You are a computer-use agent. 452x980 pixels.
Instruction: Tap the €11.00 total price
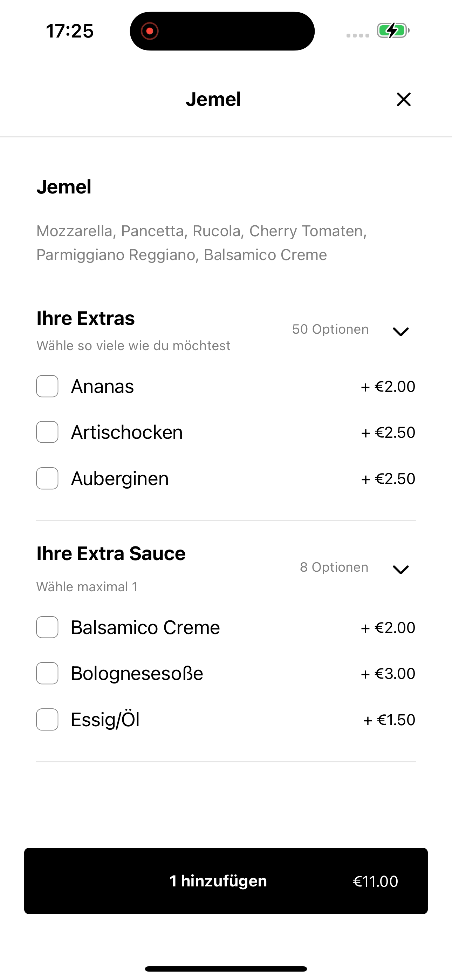(x=376, y=882)
